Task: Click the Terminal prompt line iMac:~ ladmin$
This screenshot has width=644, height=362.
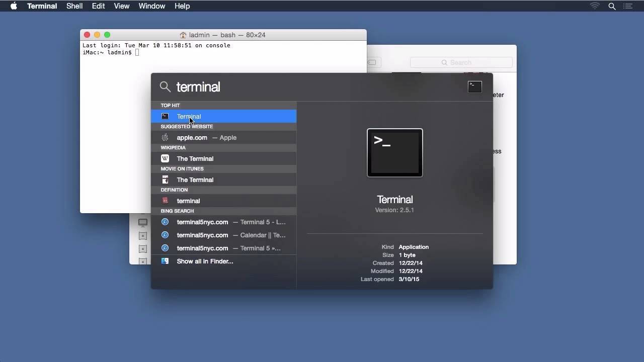Action: (x=107, y=52)
